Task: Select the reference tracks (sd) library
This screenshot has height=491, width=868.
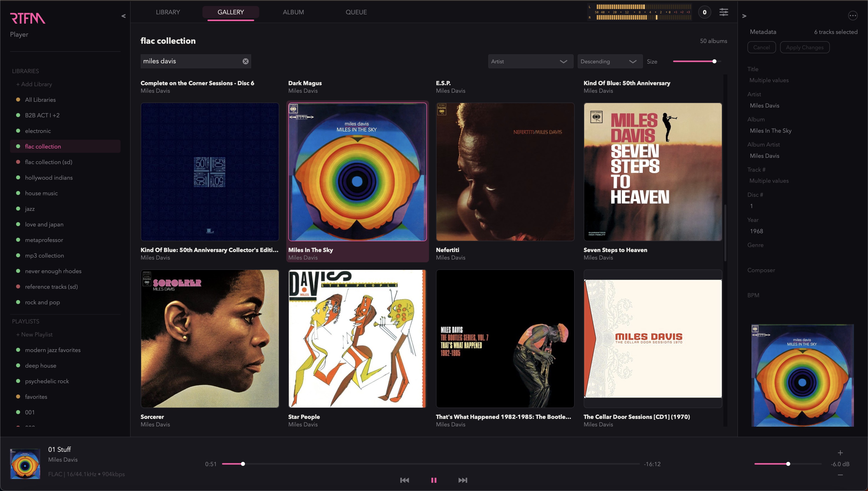Action: 65,287
